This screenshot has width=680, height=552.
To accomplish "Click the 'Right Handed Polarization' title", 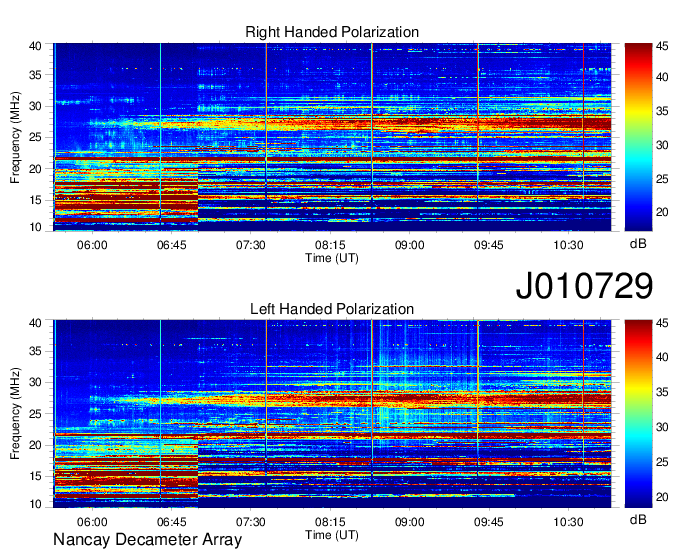I will coord(332,32).
